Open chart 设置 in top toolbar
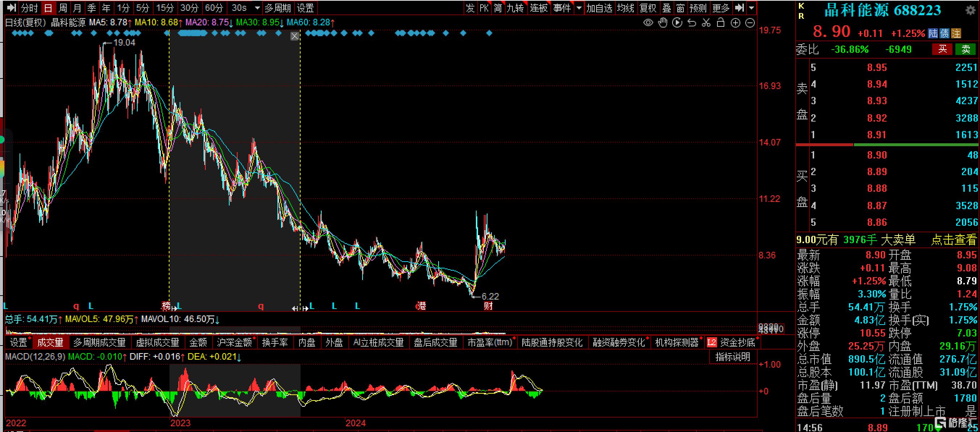Viewport: 980px width, 432px height. 305,8
